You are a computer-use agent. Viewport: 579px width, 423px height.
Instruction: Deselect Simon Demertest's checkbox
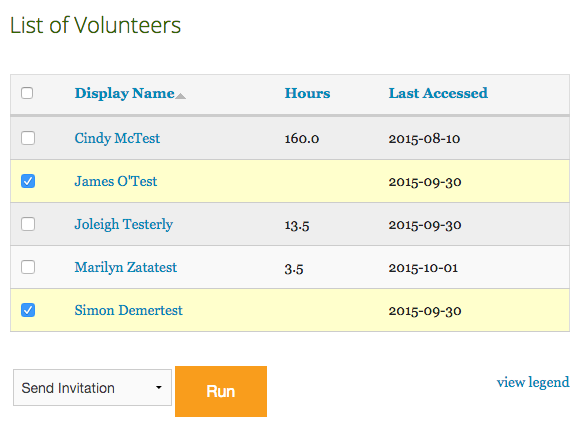pos(28,310)
